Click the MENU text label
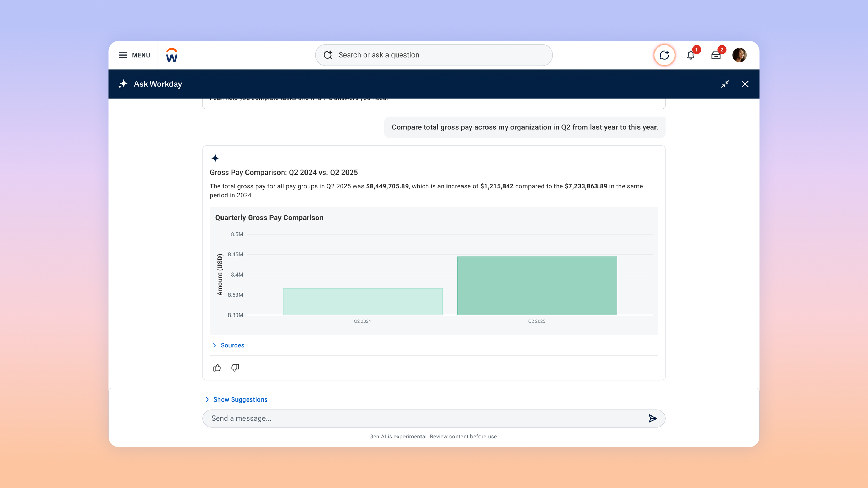Viewport: 868px width, 488px height. coord(141,55)
